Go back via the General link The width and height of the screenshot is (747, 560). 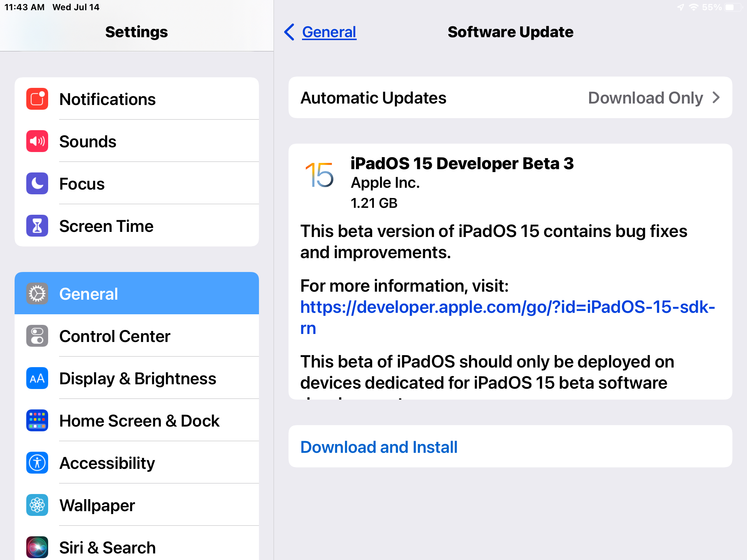click(329, 32)
